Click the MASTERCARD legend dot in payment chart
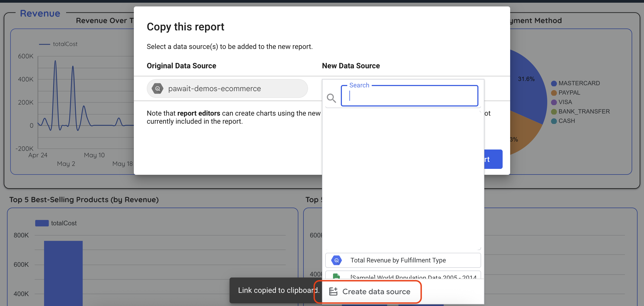 coord(554,83)
